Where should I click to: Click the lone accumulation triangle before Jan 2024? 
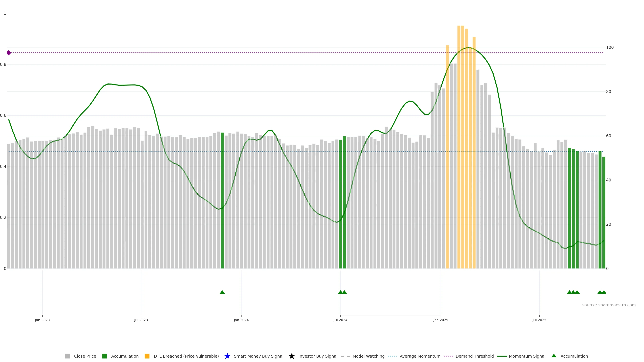coord(222,292)
